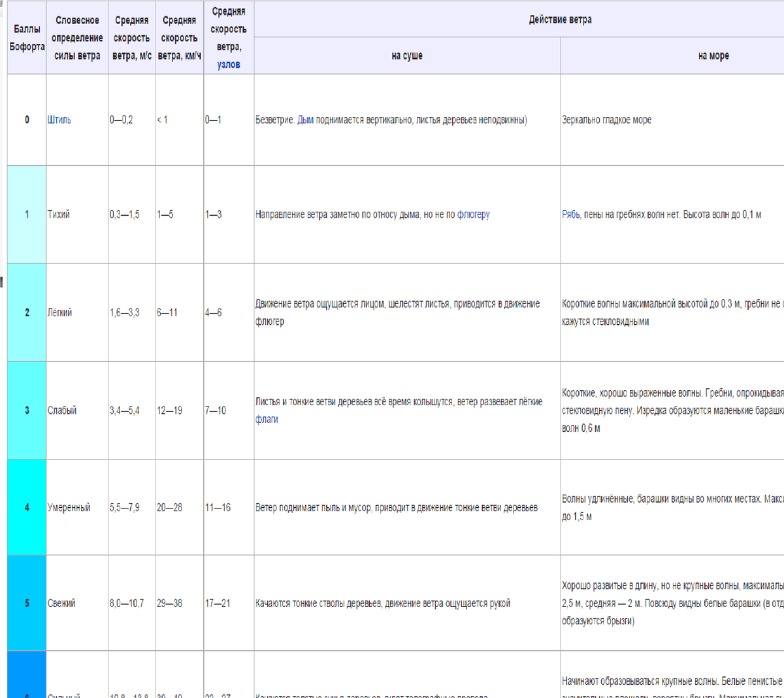Click the '29—38' km/h value
The height and width of the screenshot is (698, 784).
pos(169,603)
